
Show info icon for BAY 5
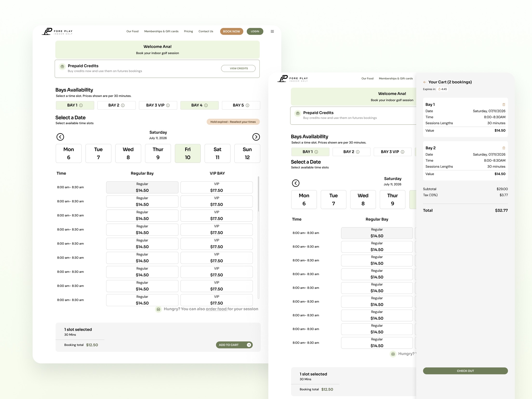[247, 105]
